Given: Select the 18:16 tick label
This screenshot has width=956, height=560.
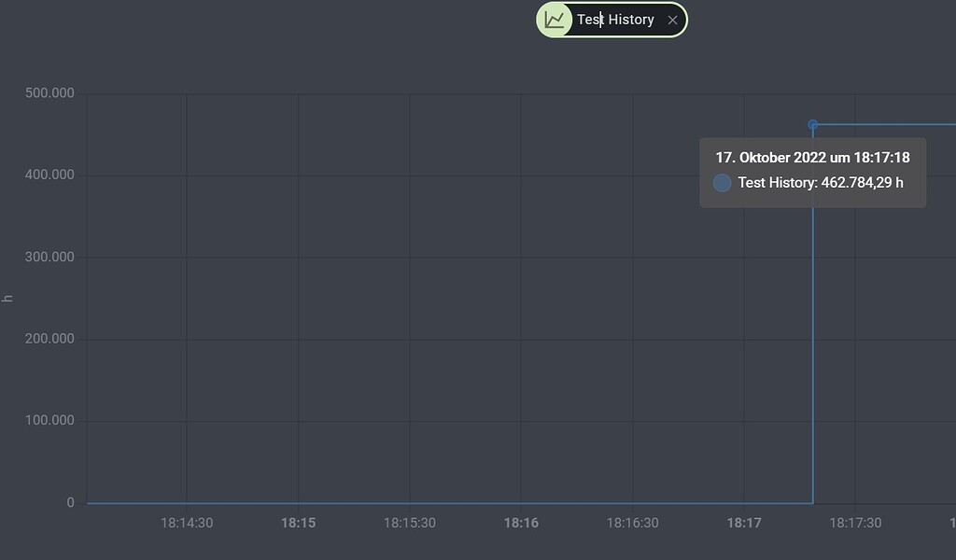Looking at the screenshot, I should point(521,523).
